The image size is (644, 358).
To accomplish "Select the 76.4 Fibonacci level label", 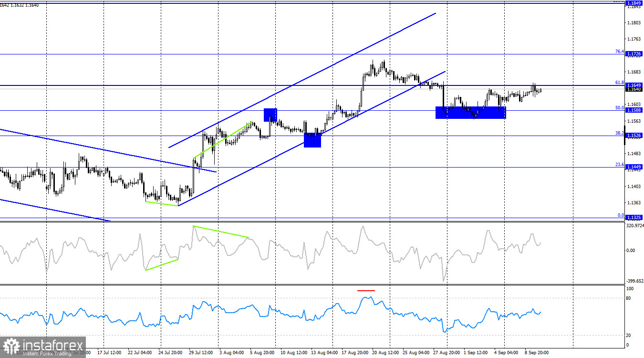I will pyautogui.click(x=619, y=51).
